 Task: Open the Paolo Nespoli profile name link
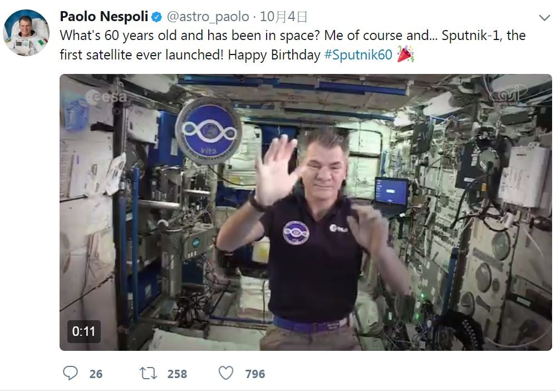pos(104,17)
